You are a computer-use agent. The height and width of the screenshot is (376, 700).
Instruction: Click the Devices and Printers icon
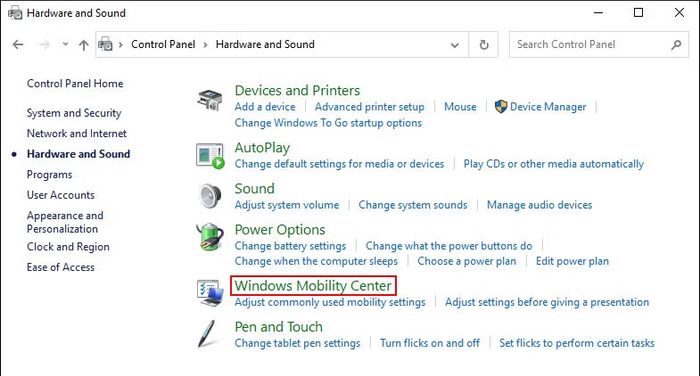(209, 100)
